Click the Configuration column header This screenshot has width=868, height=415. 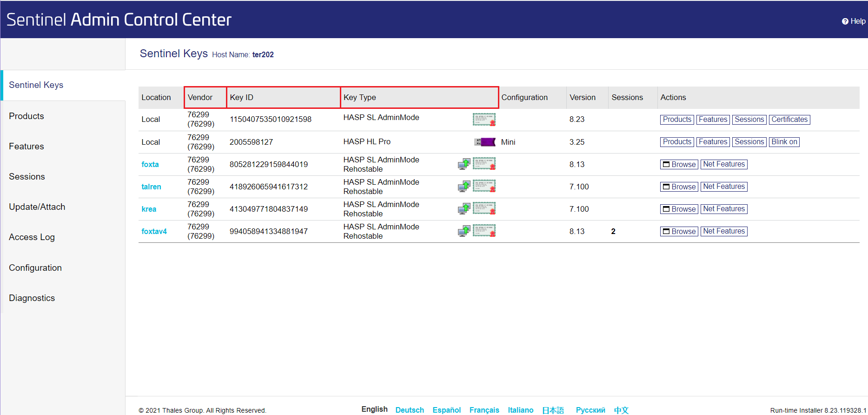click(533, 97)
